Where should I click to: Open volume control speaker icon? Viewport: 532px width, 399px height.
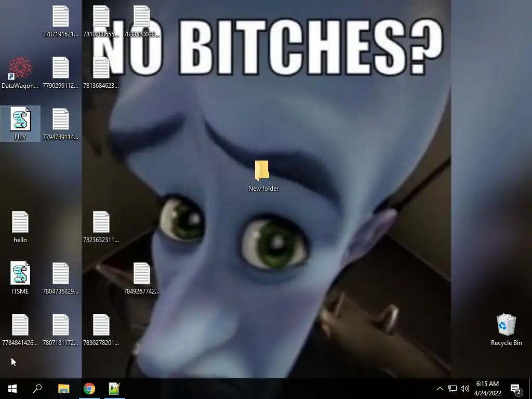pos(465,389)
